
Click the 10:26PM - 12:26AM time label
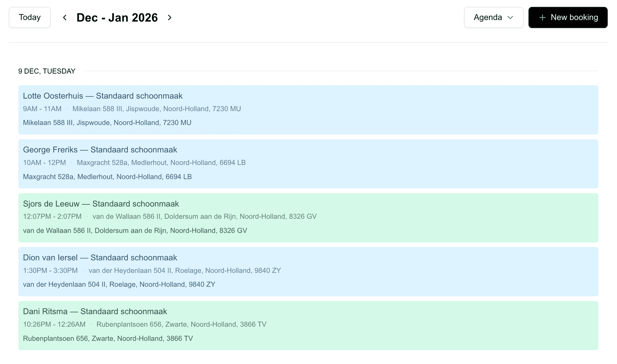[x=54, y=324]
